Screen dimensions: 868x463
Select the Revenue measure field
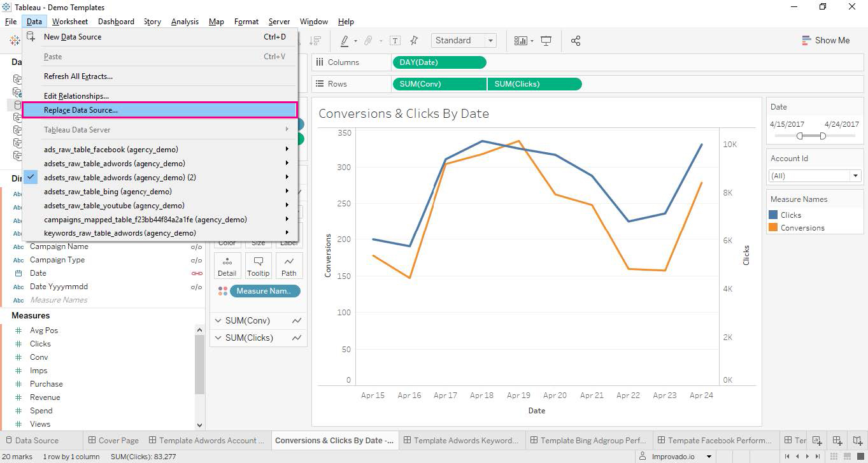[45, 397]
